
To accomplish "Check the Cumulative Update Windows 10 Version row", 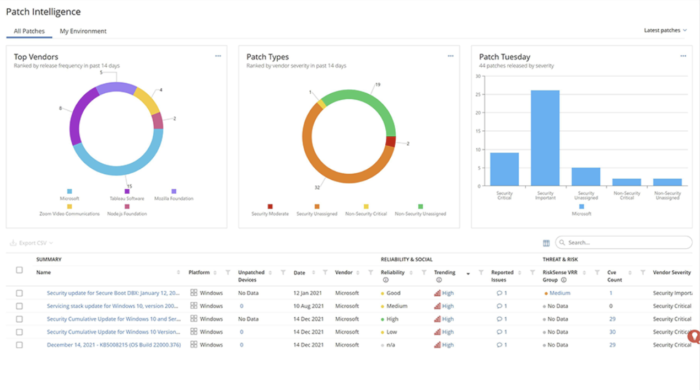I will 19,332.
